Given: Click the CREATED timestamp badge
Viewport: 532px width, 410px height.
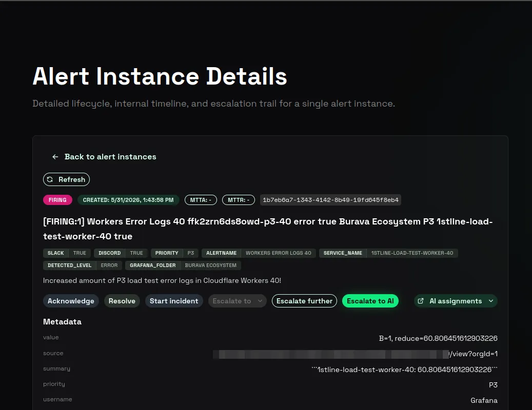Looking at the screenshot, I should pos(128,200).
